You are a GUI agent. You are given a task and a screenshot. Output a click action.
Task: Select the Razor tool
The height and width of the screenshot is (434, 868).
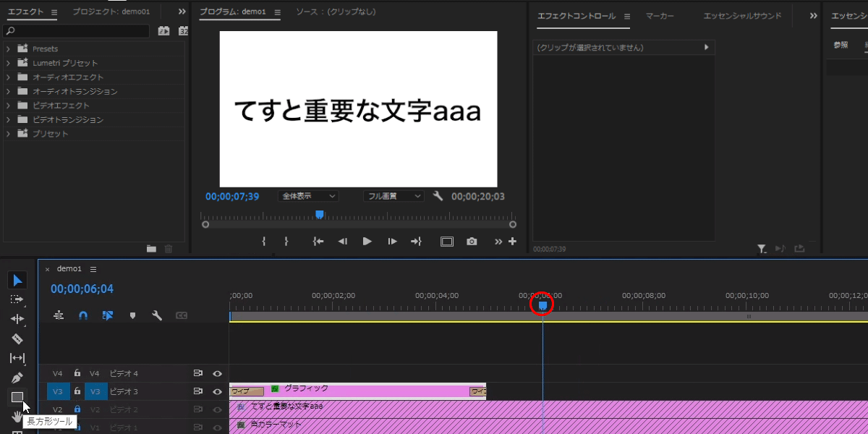[17, 339]
